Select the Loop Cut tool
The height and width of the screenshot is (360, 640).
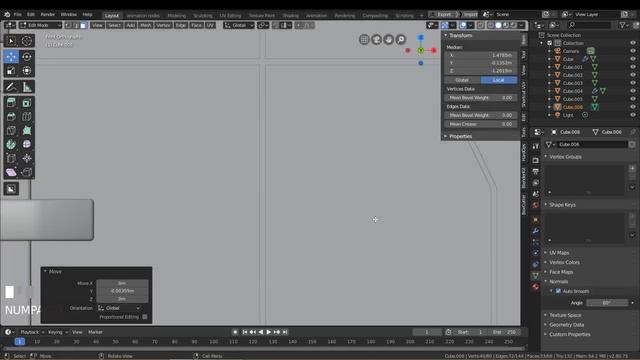pyautogui.click(x=27, y=117)
